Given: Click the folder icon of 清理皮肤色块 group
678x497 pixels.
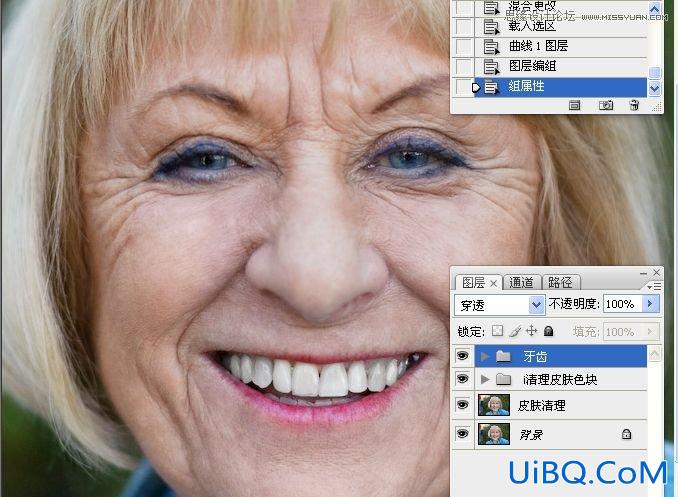Looking at the screenshot, I should 503,379.
